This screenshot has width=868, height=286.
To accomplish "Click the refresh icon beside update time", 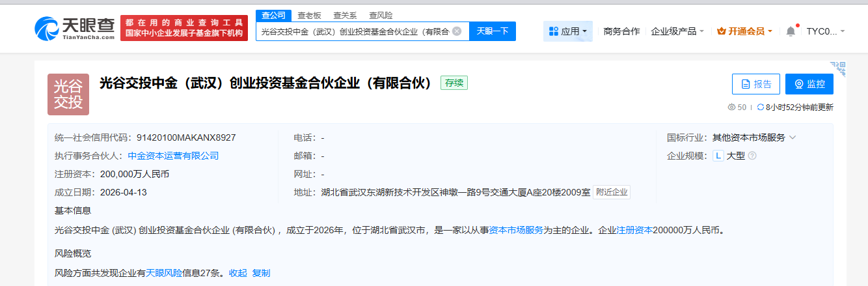I will pos(760,107).
